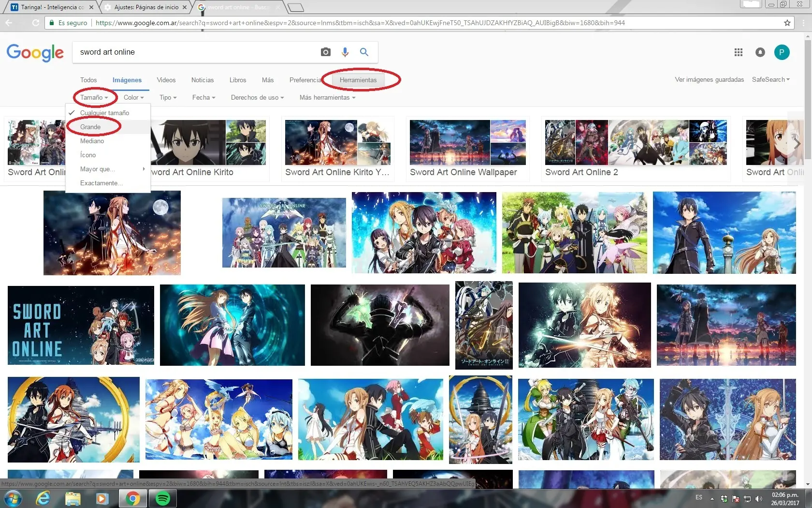Show next related searches with arrow
This screenshot has height=508, width=812.
[797, 144]
